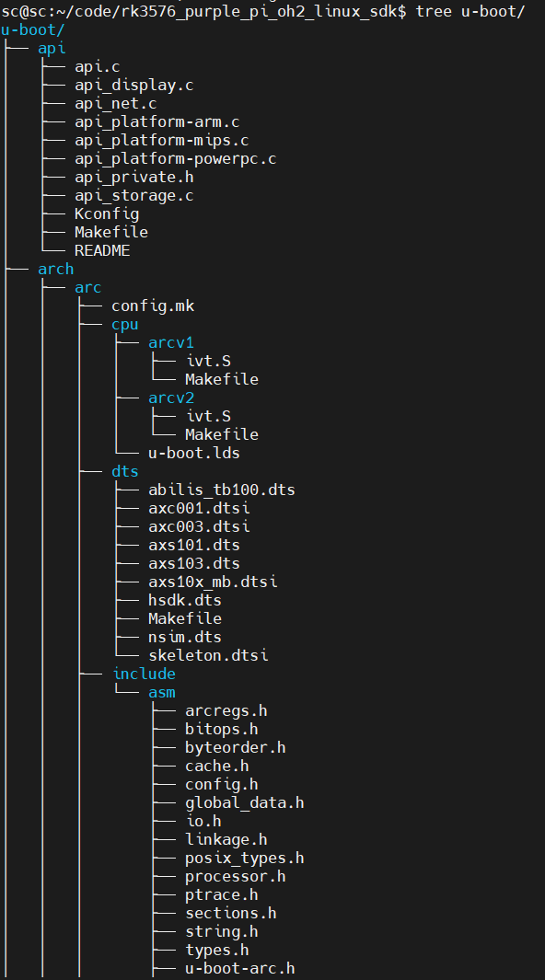Click the skeleton.dtsi file

[x=208, y=655]
